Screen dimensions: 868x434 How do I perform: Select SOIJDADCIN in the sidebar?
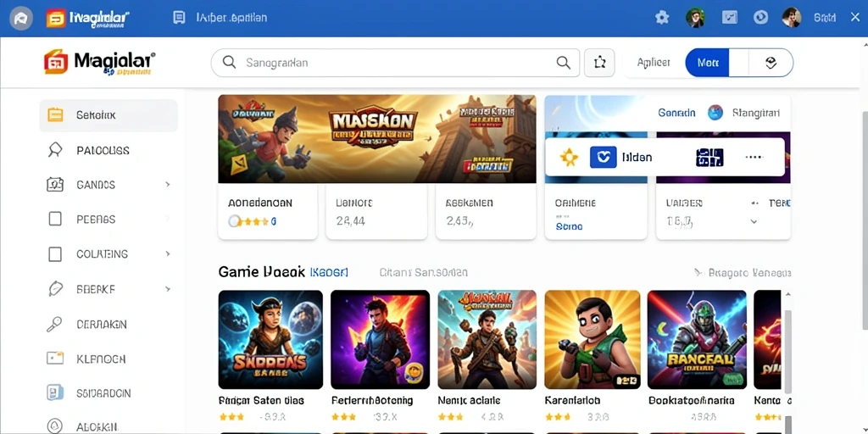103,393
